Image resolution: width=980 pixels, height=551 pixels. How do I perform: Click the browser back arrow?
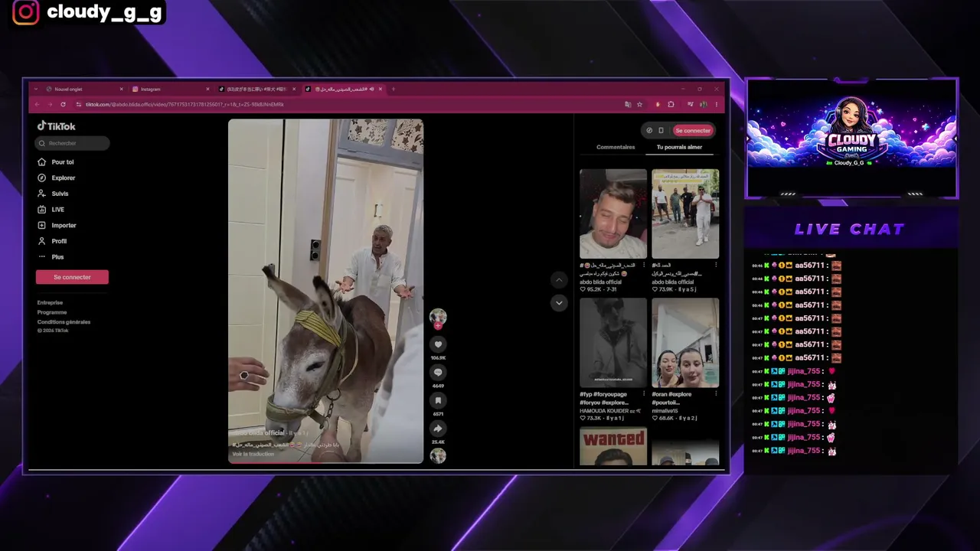(37, 104)
